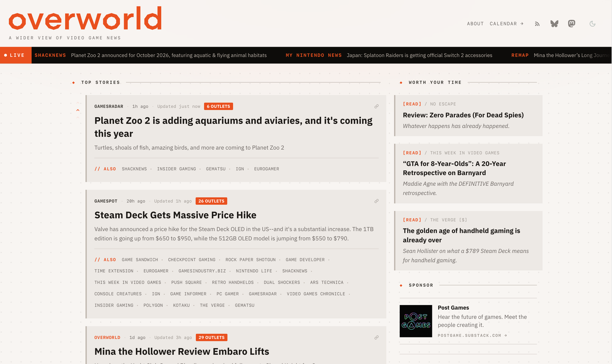Open the Planet Zoo 2 aquariums and aviaries headline
This screenshot has width=612, height=364.
[233, 127]
